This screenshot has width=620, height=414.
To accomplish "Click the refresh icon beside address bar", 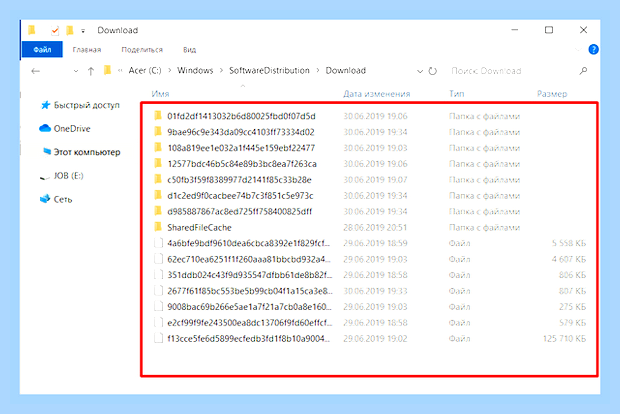I will [433, 71].
